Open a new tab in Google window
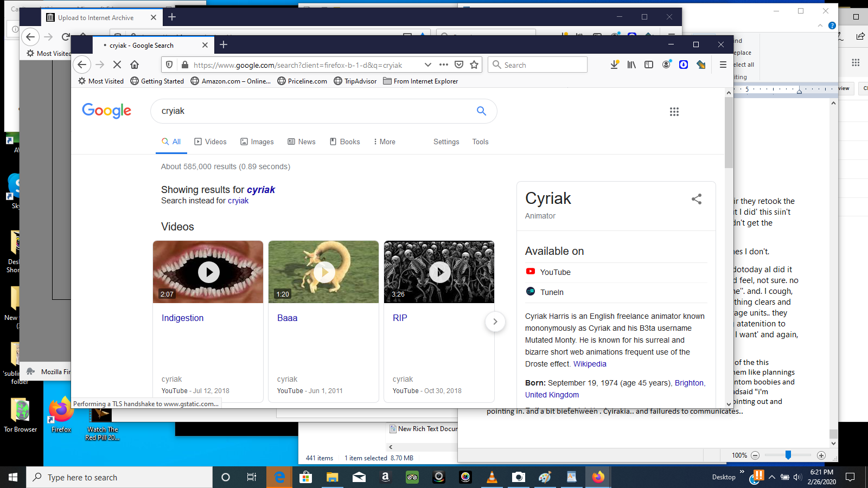The image size is (868, 488). point(224,45)
